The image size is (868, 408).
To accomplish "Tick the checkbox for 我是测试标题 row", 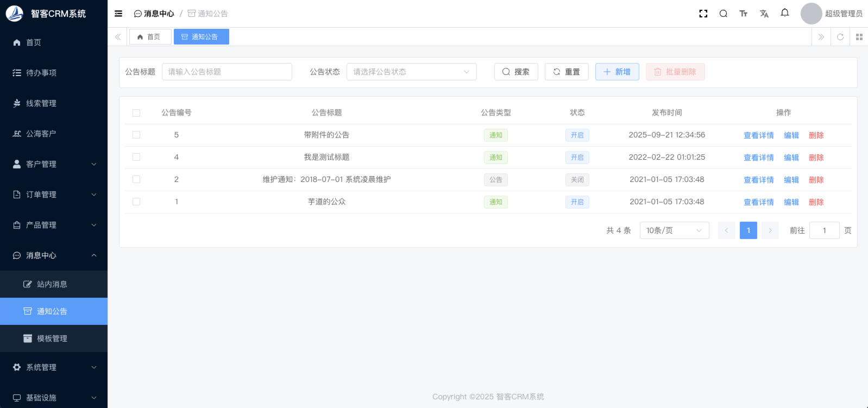I will [136, 157].
